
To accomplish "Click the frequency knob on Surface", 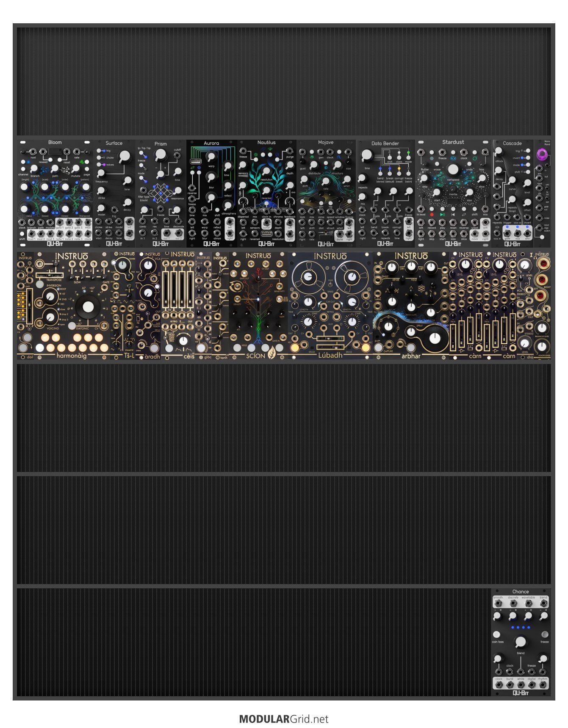I will click(x=101, y=174).
